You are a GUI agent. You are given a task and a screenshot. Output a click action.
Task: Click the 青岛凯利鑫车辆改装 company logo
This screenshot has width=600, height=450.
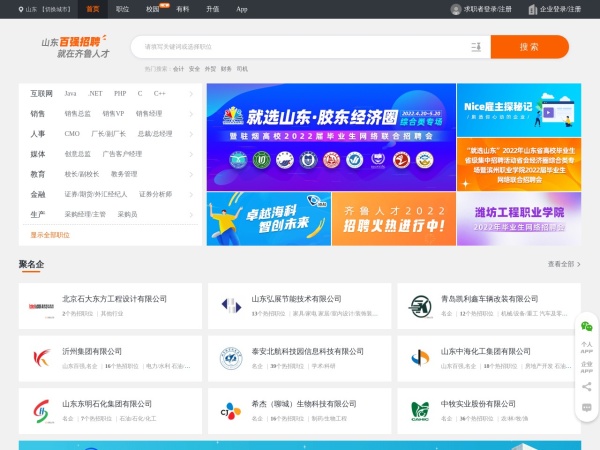[420, 304]
